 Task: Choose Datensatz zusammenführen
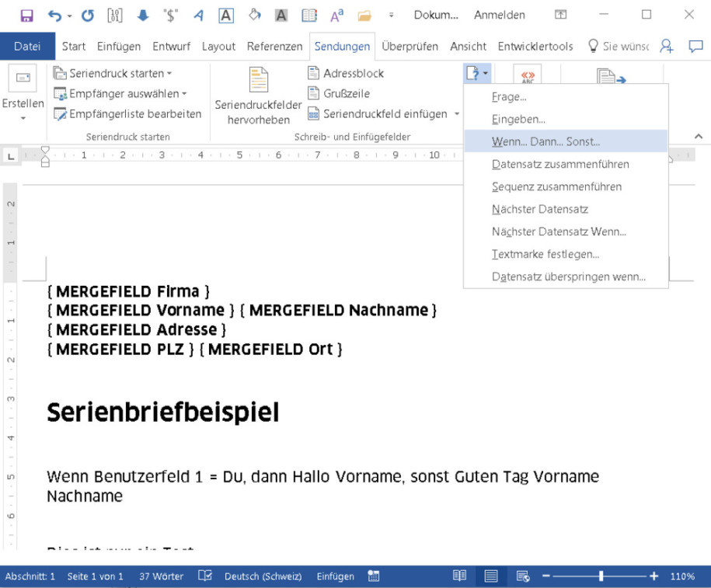pyautogui.click(x=566, y=164)
